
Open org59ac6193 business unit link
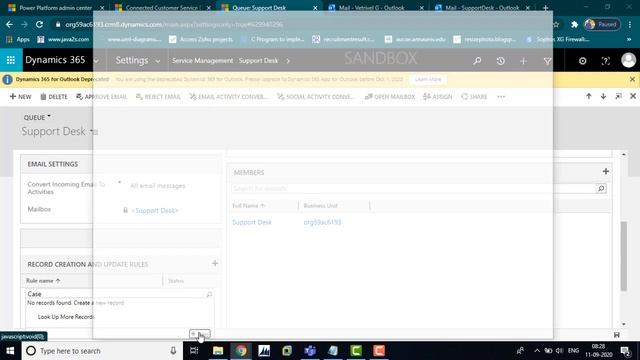pyautogui.click(x=322, y=222)
